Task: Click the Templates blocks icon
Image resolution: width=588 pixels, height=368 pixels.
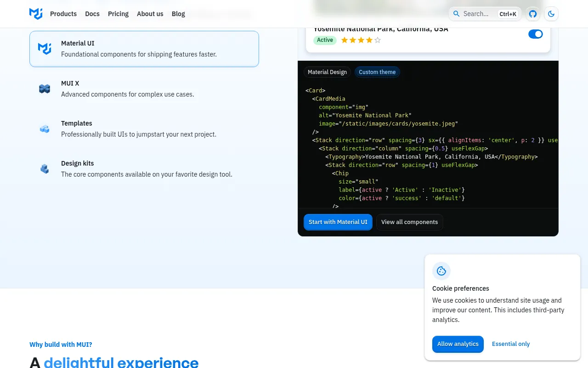Action: tap(45, 129)
